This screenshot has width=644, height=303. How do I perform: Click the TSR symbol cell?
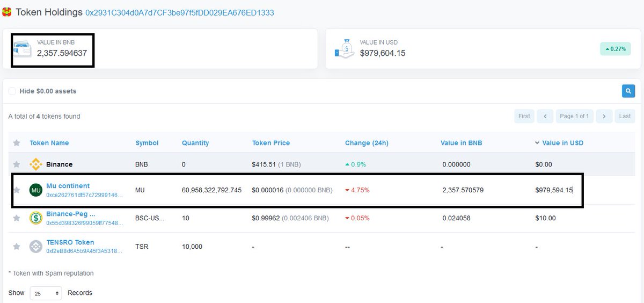point(142,247)
